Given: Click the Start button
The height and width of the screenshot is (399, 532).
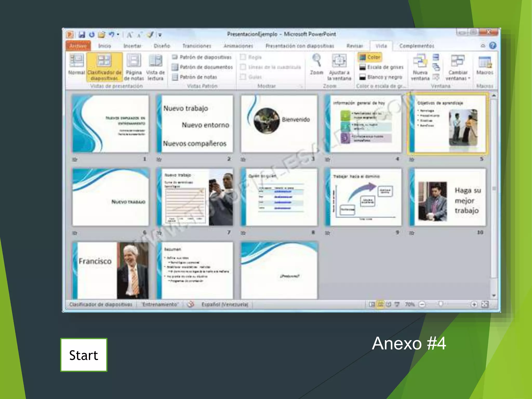Looking at the screenshot, I should (84, 355).
